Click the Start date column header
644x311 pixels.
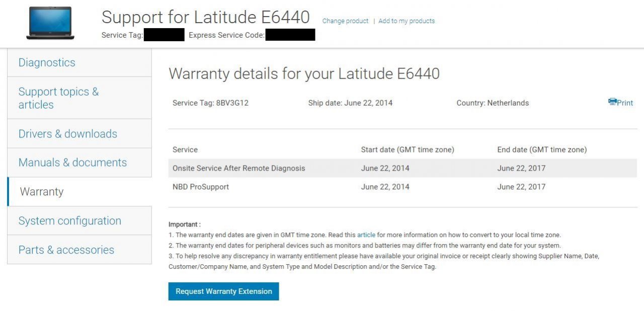click(408, 150)
